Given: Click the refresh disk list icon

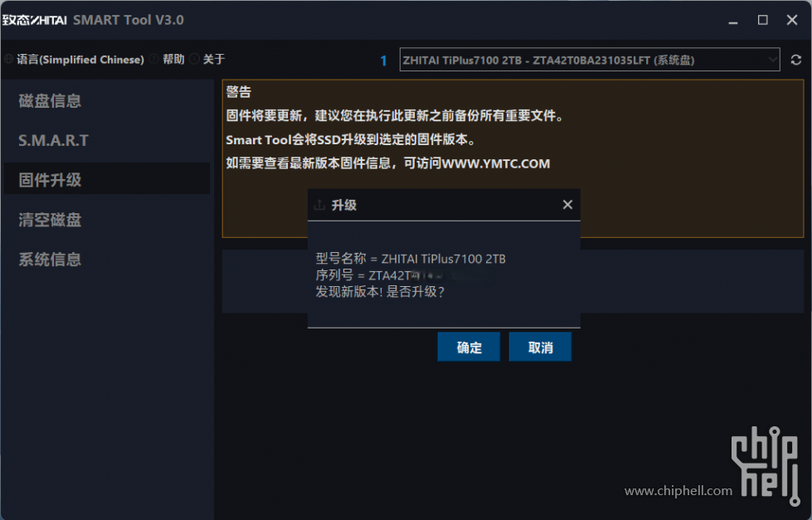Looking at the screenshot, I should (x=796, y=60).
